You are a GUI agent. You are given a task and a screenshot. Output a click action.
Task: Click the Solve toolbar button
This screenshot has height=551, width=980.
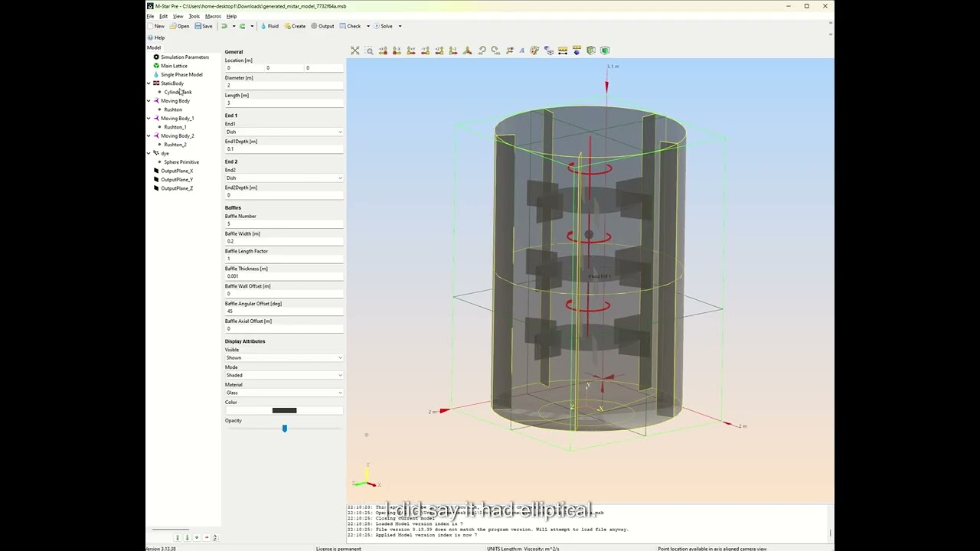pos(383,26)
